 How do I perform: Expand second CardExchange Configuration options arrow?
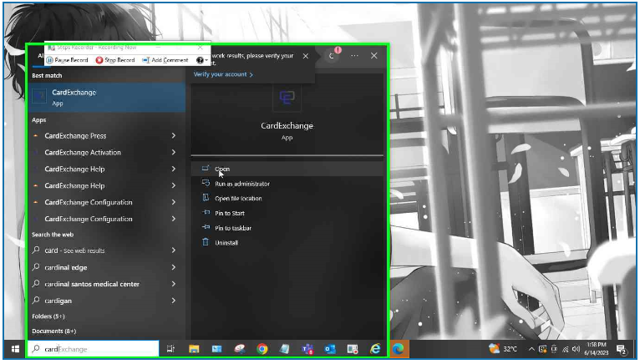[x=174, y=219]
